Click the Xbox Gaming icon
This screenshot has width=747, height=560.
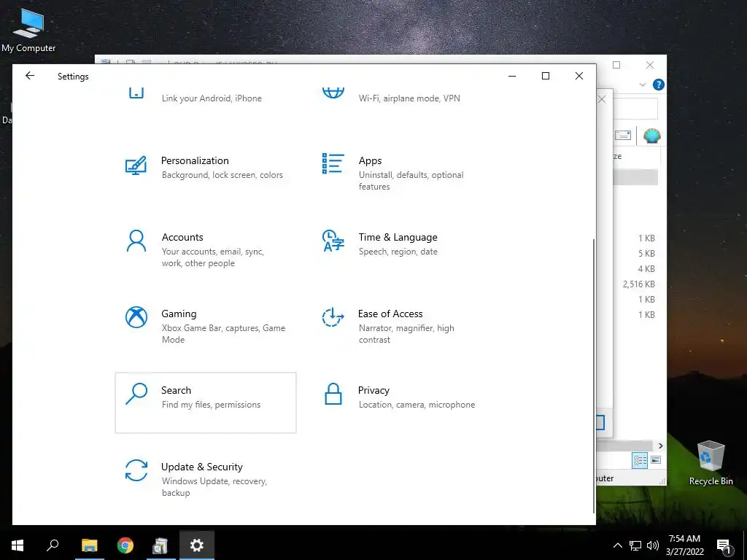136,317
